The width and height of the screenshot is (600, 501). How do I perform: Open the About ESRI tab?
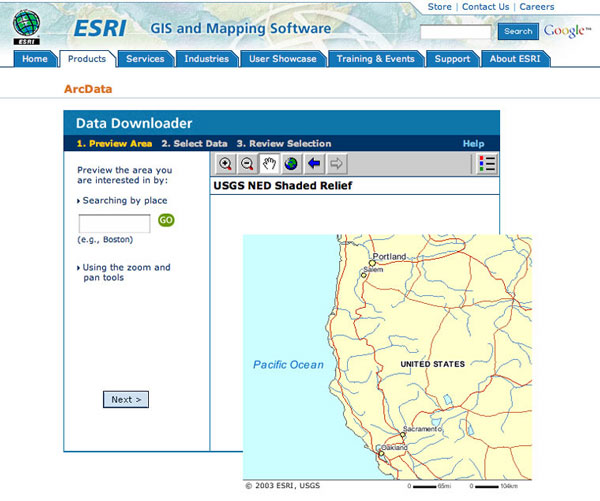(x=515, y=59)
